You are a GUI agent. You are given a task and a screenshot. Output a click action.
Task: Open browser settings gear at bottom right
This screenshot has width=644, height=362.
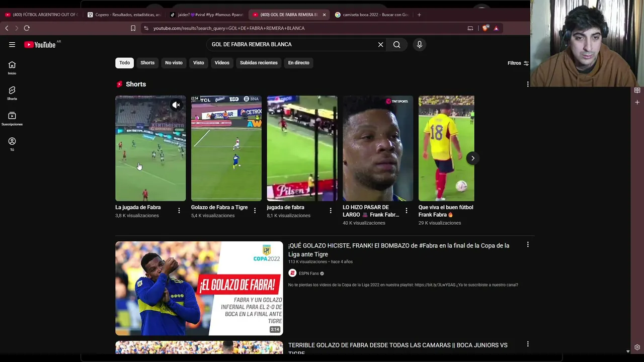point(637,347)
